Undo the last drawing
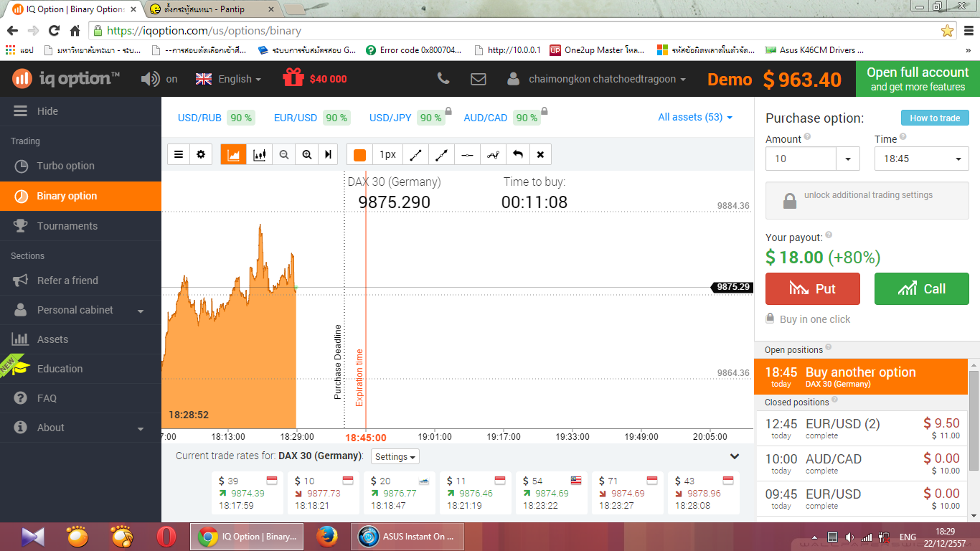Image resolution: width=980 pixels, height=551 pixels. [517, 154]
